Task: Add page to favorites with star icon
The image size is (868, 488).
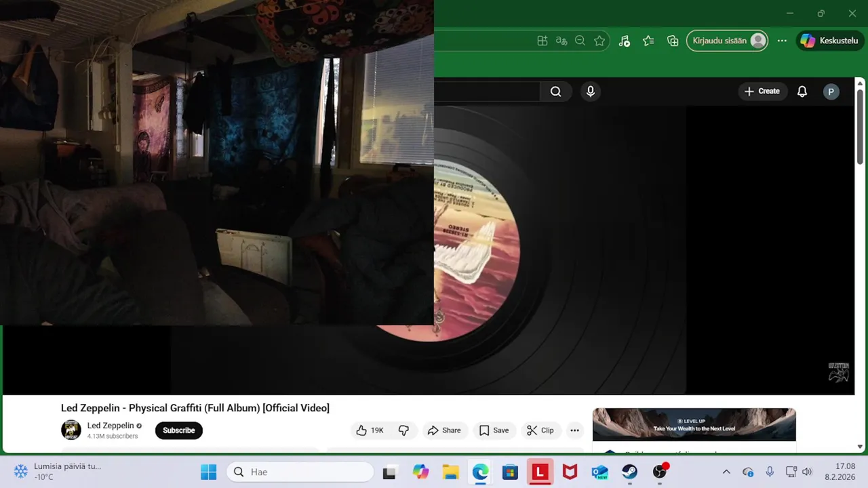Action: (599, 41)
